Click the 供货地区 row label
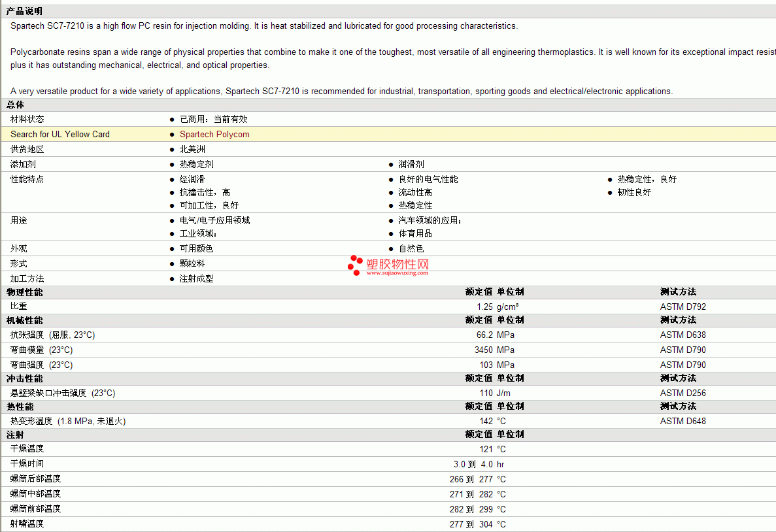The image size is (776, 532). (x=27, y=149)
